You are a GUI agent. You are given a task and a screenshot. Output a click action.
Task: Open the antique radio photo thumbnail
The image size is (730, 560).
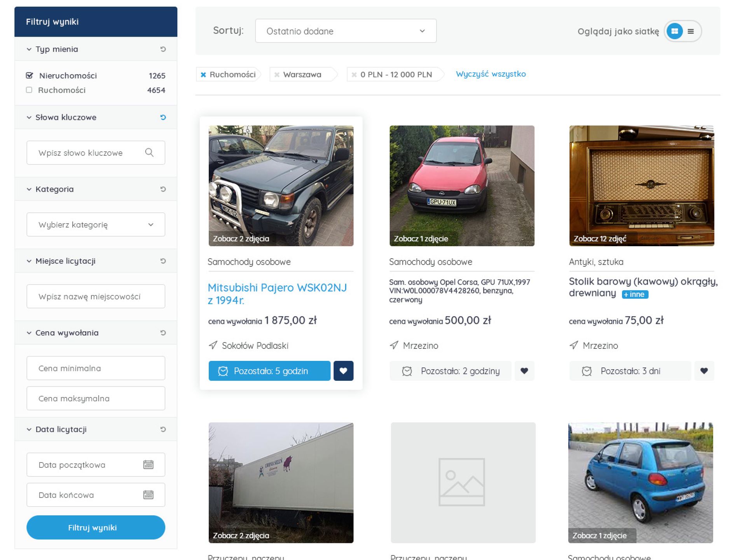[642, 186]
